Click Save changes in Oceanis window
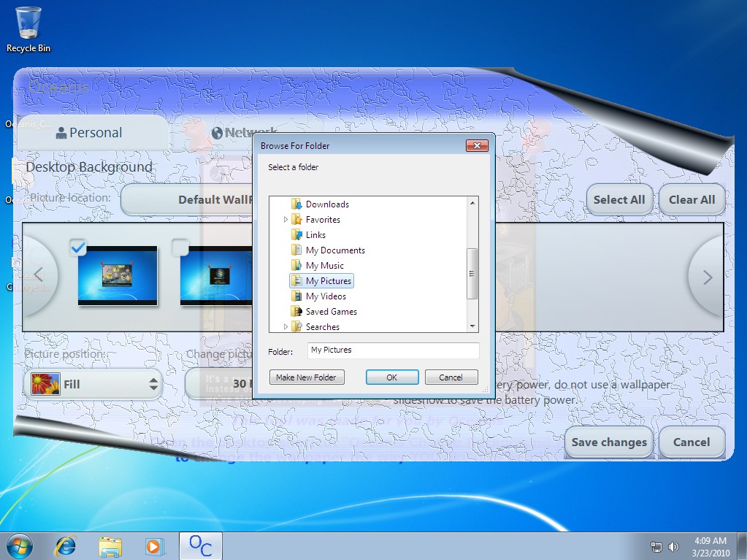The width and height of the screenshot is (747, 560). coord(609,442)
